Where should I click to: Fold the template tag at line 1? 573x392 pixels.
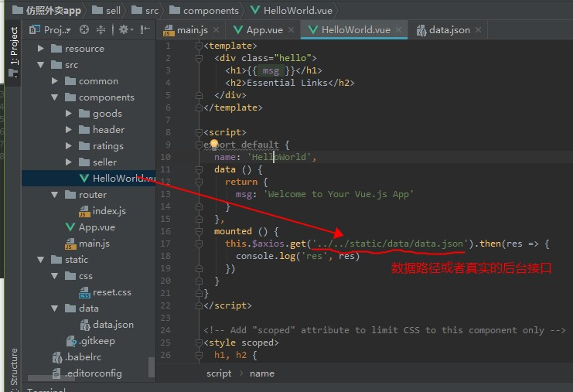[x=199, y=46]
